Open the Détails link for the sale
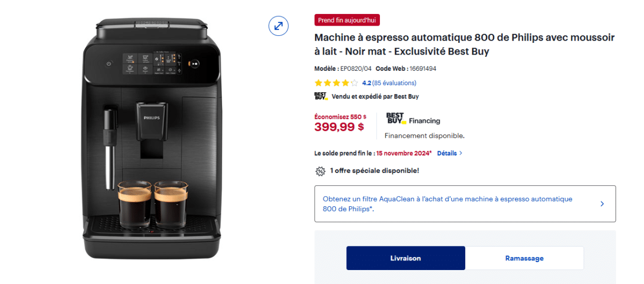The width and height of the screenshot is (644, 284). [x=447, y=153]
